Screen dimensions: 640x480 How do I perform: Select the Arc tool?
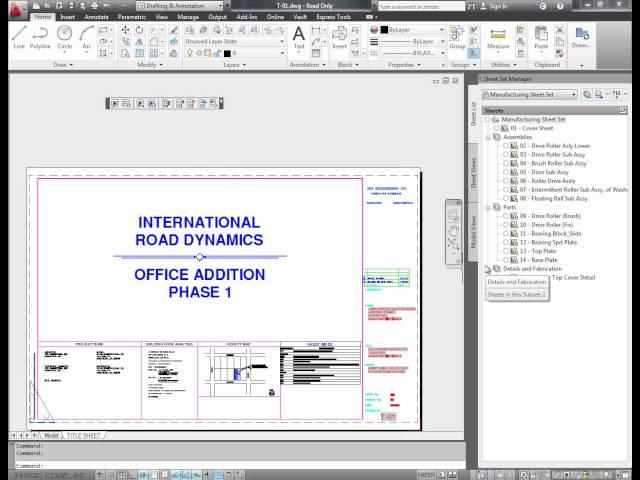tap(87, 37)
